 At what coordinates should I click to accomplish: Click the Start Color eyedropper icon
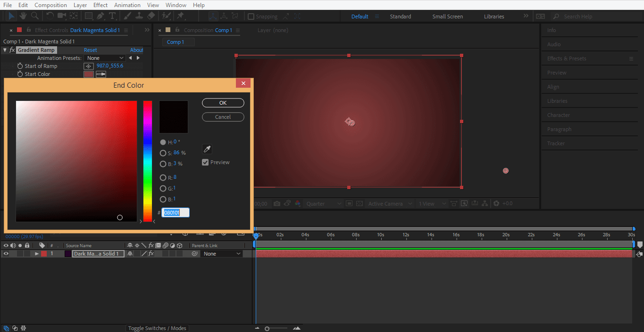coord(101,74)
